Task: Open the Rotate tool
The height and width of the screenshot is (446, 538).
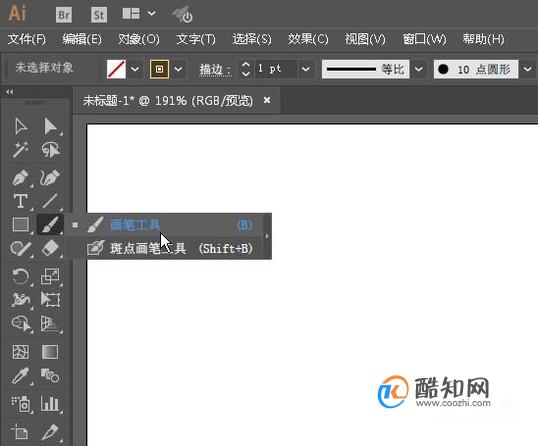Action: (21, 276)
